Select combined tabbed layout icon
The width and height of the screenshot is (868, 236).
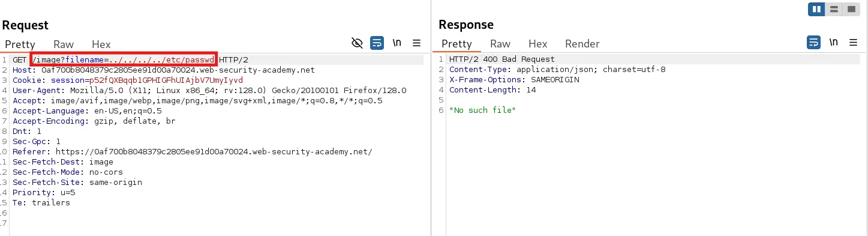pos(851,9)
